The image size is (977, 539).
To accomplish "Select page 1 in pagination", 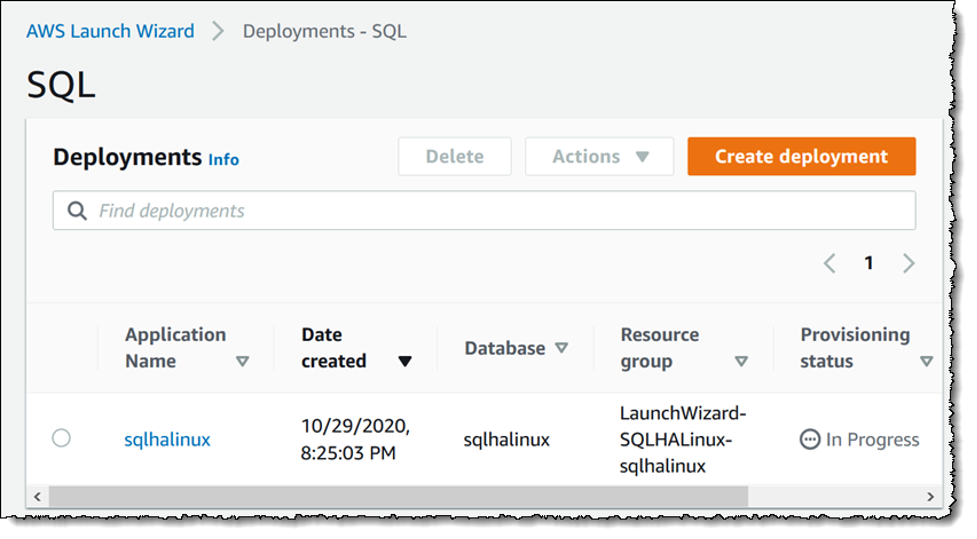I will click(869, 263).
